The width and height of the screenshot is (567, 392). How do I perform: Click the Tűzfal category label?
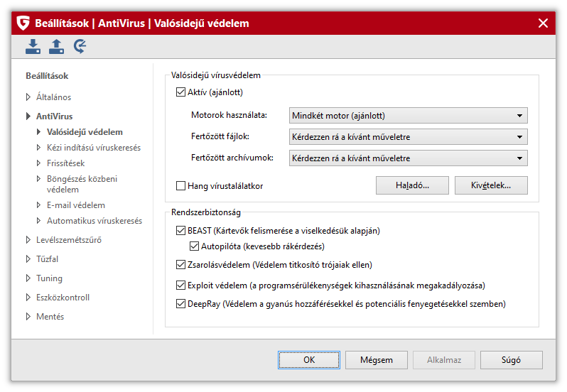47,258
